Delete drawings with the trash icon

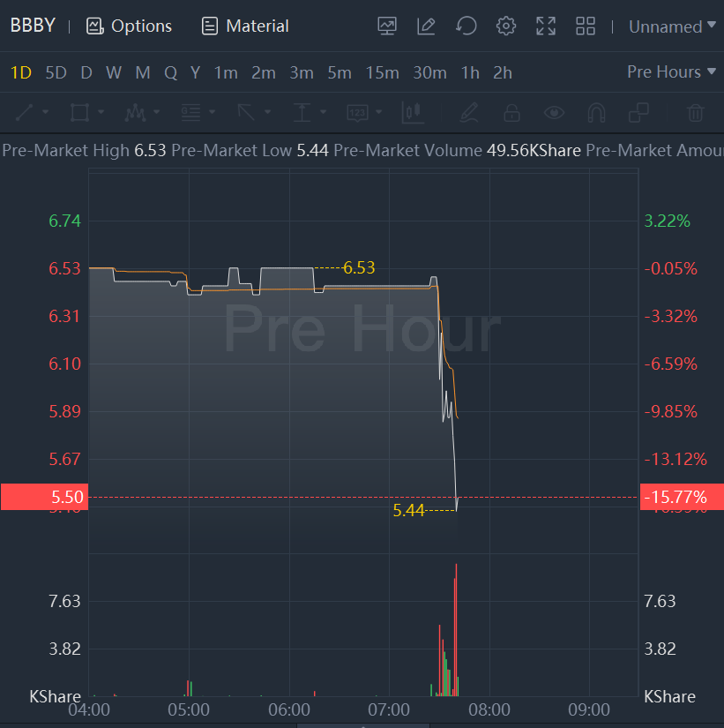696,112
